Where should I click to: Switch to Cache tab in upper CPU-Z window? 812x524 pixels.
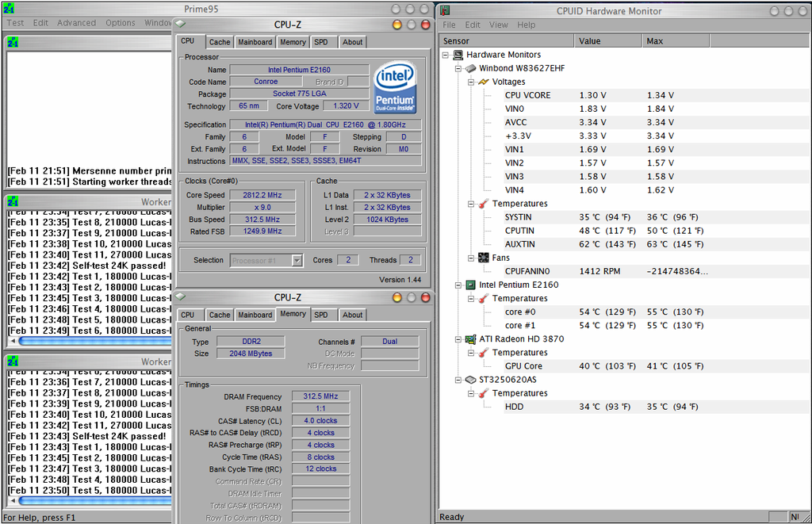(x=220, y=43)
